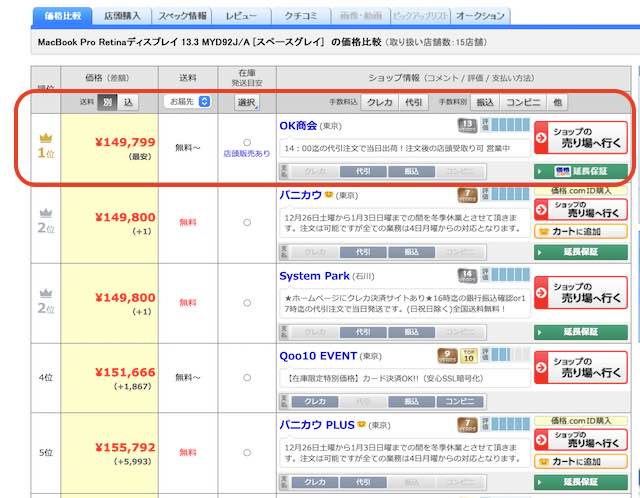Viewport: 640px width, 498px height.
Task: Open Qoo10 EVENT shop link
Action: (318, 356)
